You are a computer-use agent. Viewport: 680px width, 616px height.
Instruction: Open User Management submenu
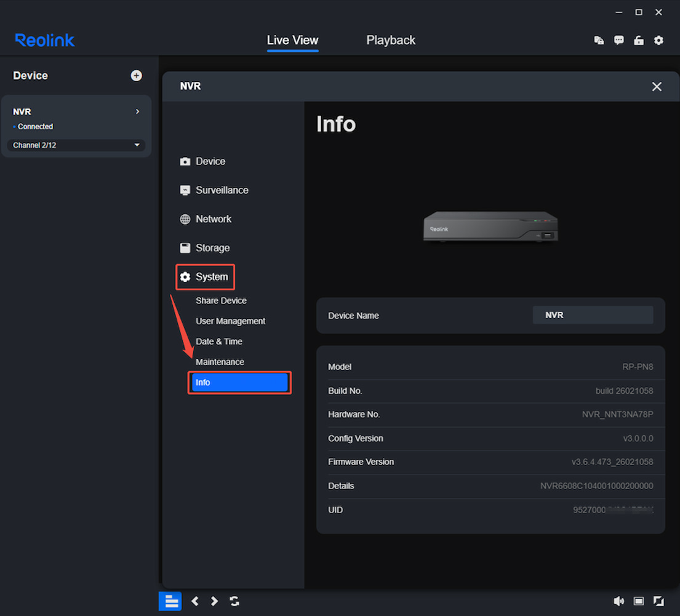click(230, 321)
